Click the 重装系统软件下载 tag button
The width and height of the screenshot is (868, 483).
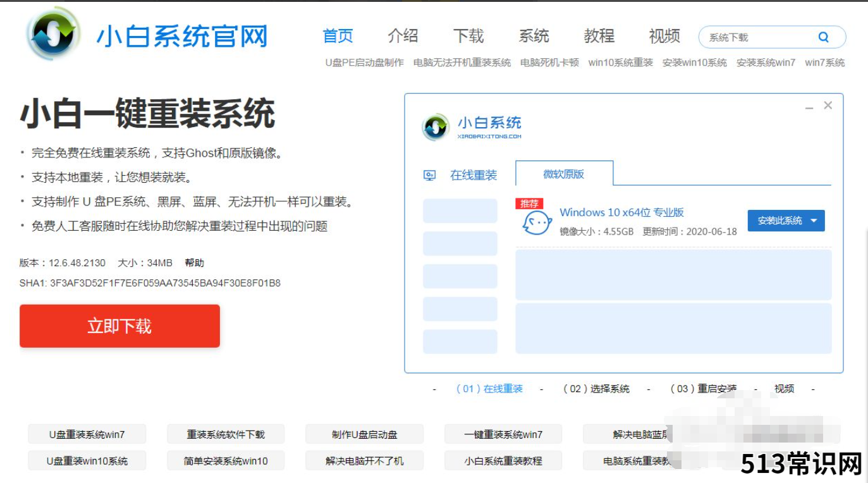click(x=226, y=434)
